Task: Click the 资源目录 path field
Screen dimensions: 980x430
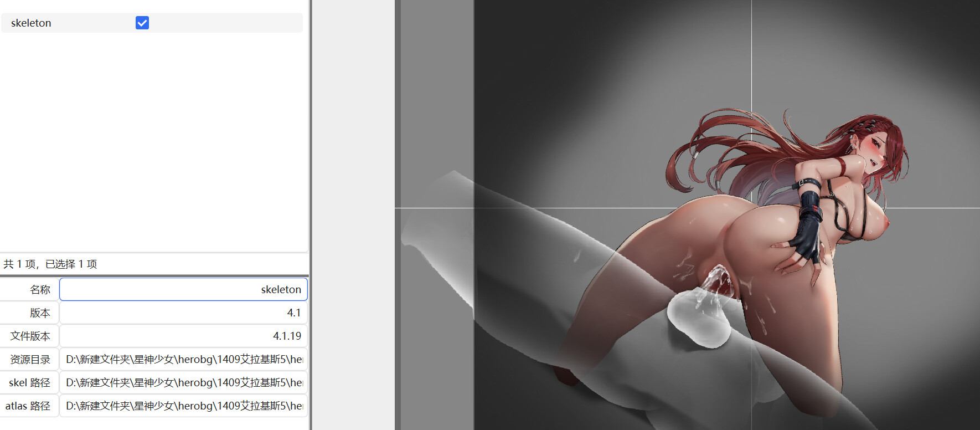Action: (x=183, y=359)
